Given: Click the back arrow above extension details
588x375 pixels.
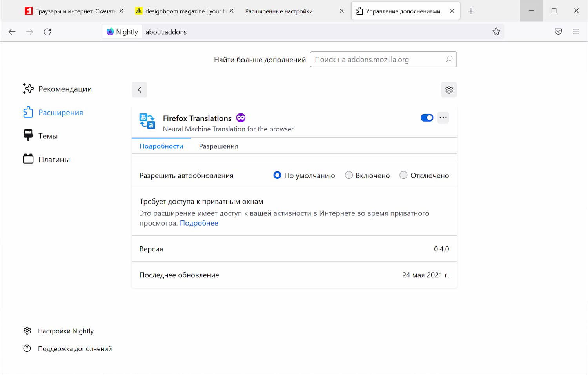Looking at the screenshot, I should pos(140,89).
